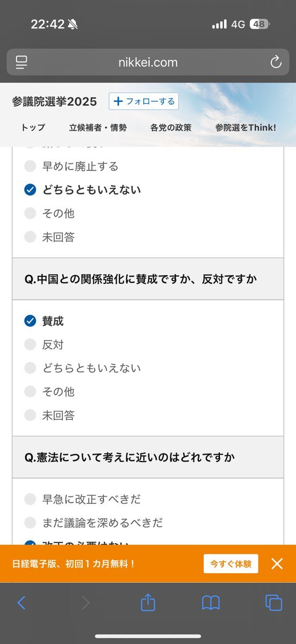Screen dimensions: 296x644
Task: Switch to 立候補者・情勢 tab
Action: (98, 128)
